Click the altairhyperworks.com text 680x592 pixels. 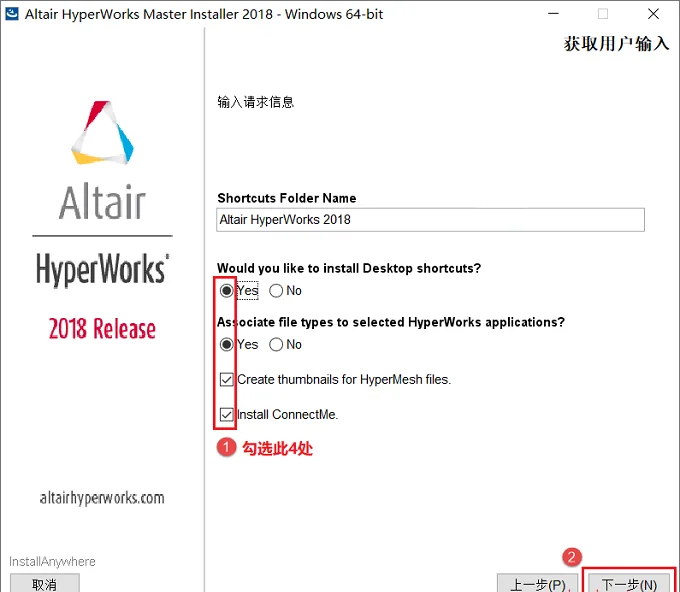(x=102, y=498)
